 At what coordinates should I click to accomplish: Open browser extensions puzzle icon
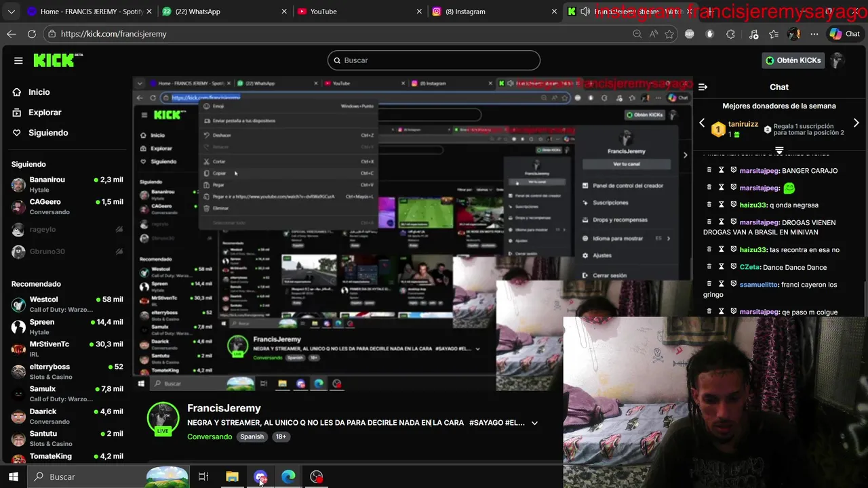coord(730,34)
